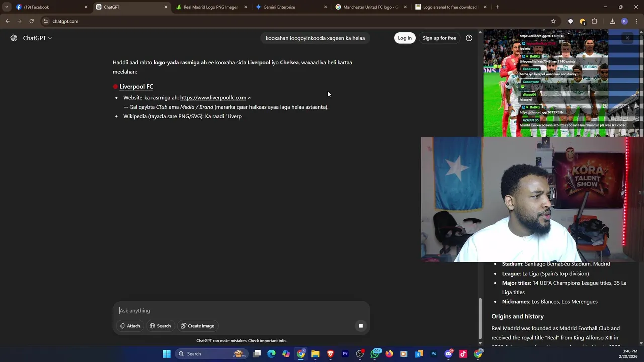Screen dimensions: 644x362
Task: Open the site information icon in the address bar
Action: point(46,21)
